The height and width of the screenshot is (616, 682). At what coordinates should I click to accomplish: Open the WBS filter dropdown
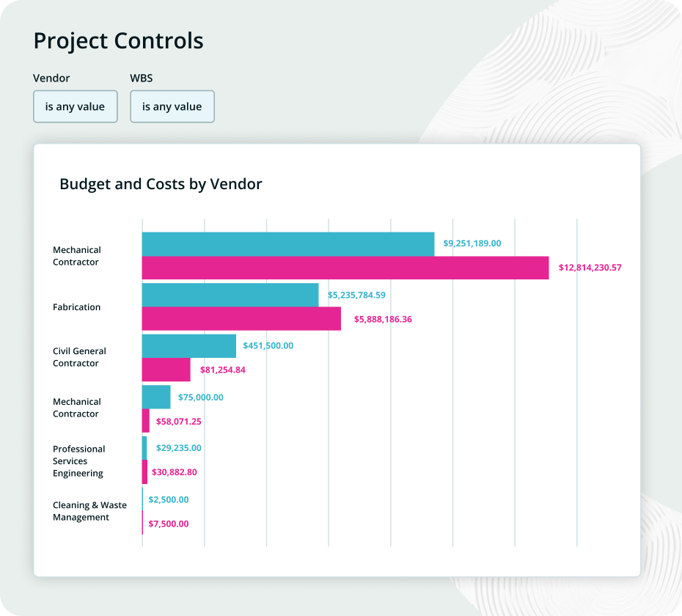tap(172, 106)
